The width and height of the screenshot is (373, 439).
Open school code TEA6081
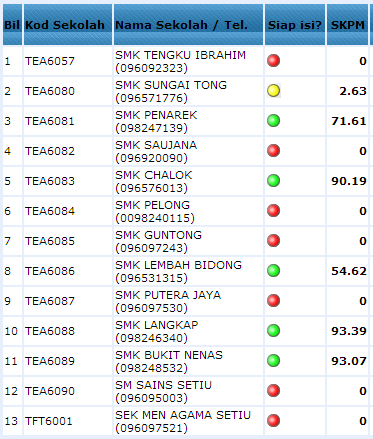[50, 121]
